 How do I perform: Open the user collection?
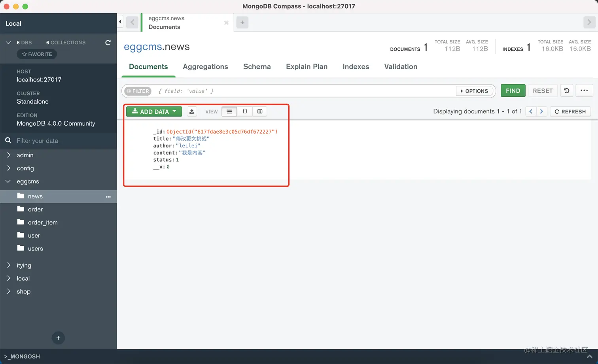pyautogui.click(x=34, y=236)
